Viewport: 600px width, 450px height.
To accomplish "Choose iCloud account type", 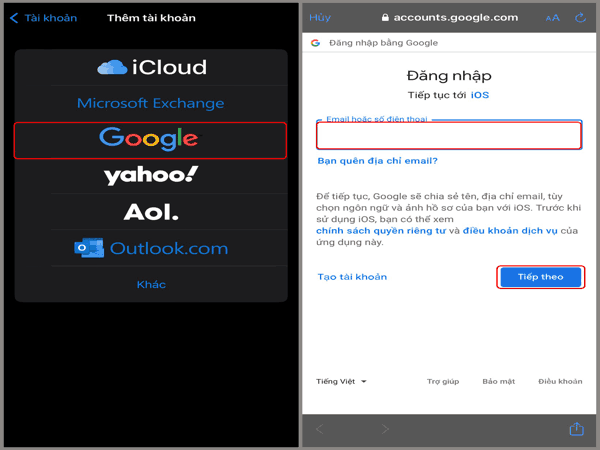I will click(151, 67).
